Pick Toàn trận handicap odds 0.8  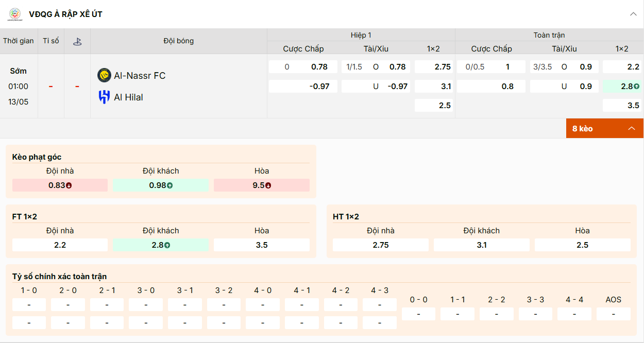tap(491, 87)
